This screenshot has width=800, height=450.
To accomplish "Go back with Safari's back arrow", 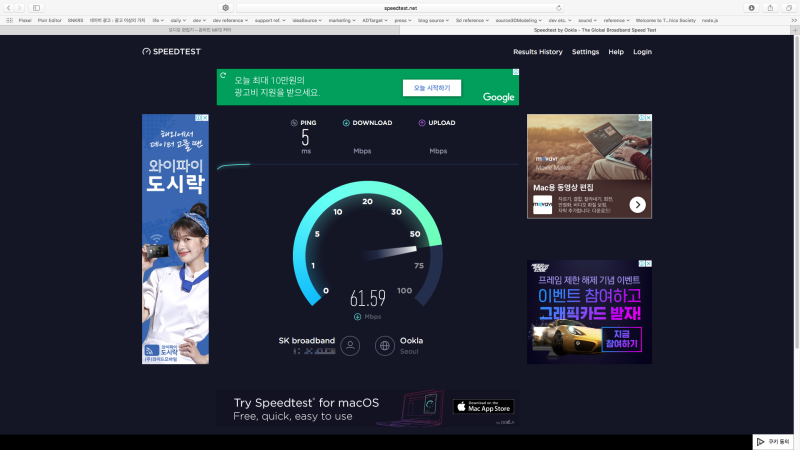I will [9, 8].
